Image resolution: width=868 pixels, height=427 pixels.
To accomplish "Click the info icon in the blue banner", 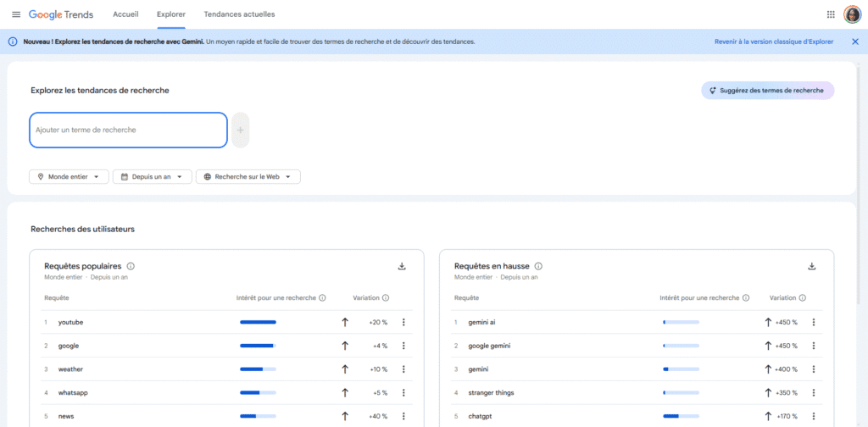I will (13, 42).
